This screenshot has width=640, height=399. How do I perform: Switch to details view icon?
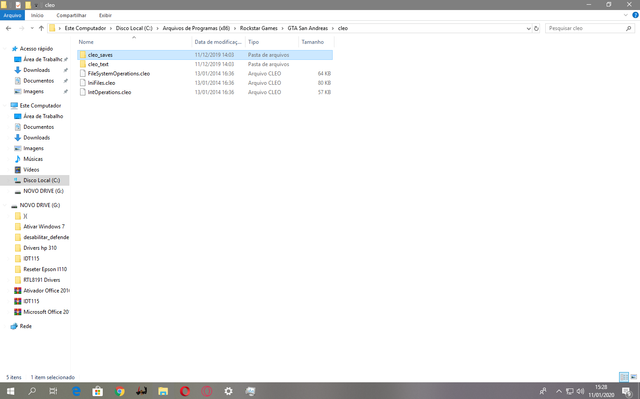click(x=624, y=377)
